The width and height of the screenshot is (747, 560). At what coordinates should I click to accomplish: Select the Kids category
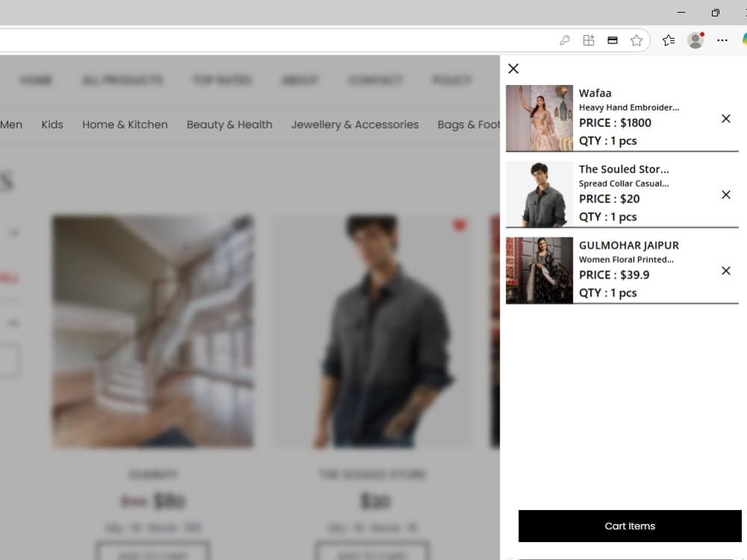coord(52,125)
